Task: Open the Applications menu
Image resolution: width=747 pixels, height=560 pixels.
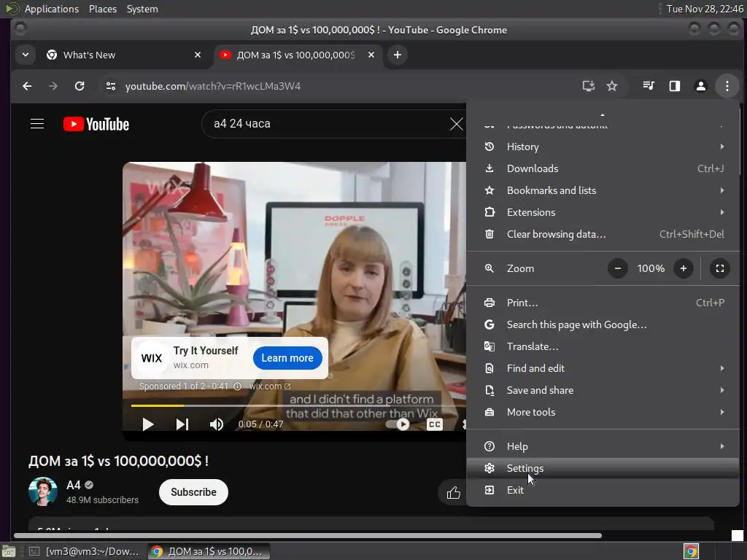Action: pyautogui.click(x=52, y=9)
